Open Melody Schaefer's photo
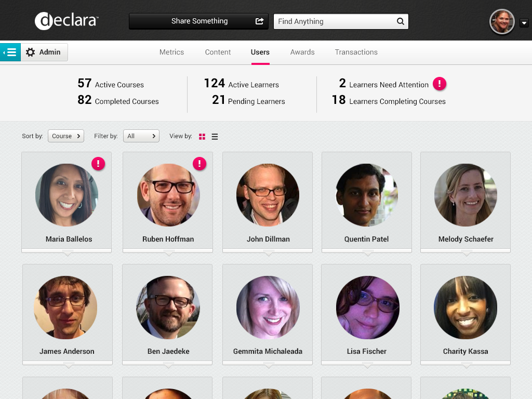 click(x=465, y=195)
